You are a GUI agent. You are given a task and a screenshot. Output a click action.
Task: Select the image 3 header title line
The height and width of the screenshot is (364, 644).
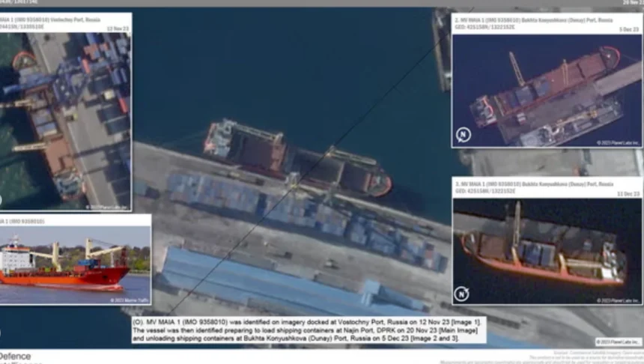pyautogui.click(x=535, y=184)
